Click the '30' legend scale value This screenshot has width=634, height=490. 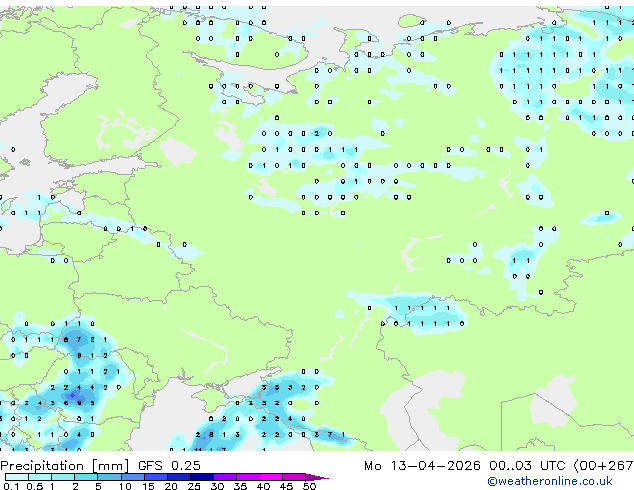217,486
